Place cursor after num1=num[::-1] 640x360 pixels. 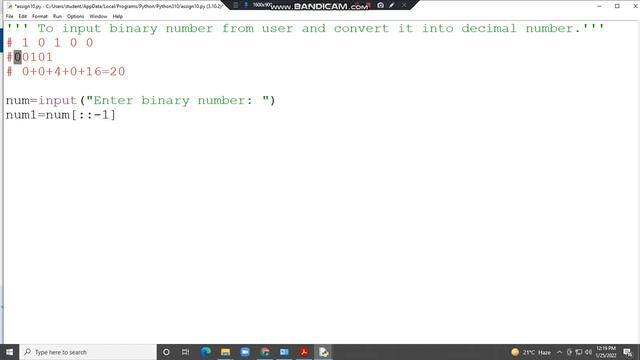point(117,115)
